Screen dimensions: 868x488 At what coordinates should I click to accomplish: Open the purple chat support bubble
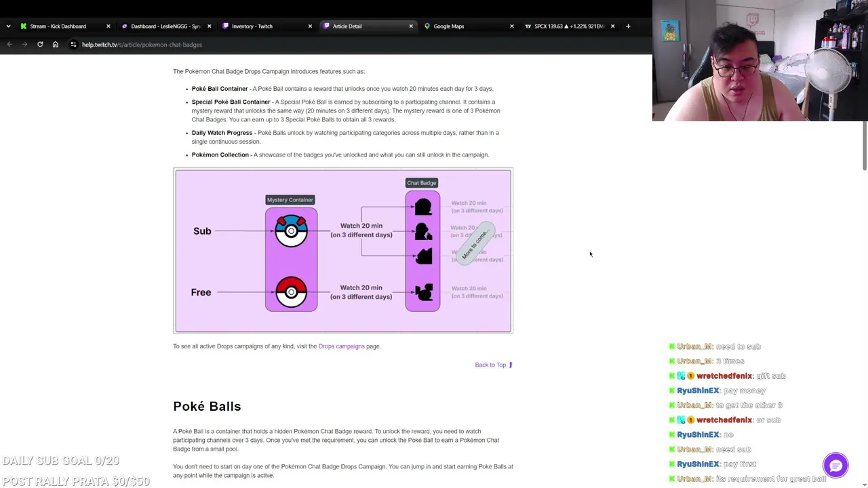[x=835, y=466]
